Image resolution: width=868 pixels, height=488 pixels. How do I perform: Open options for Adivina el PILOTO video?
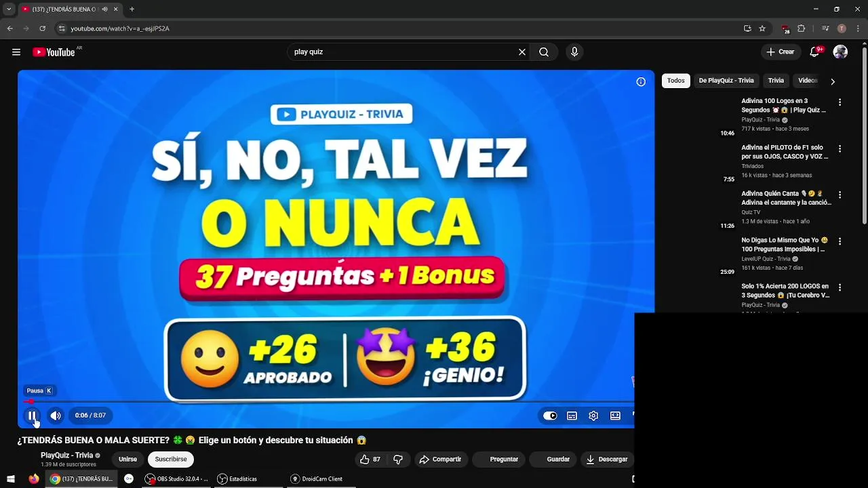pos(840,148)
